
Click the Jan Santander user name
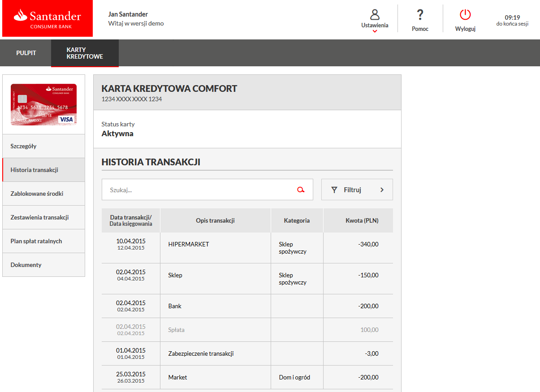(x=128, y=14)
